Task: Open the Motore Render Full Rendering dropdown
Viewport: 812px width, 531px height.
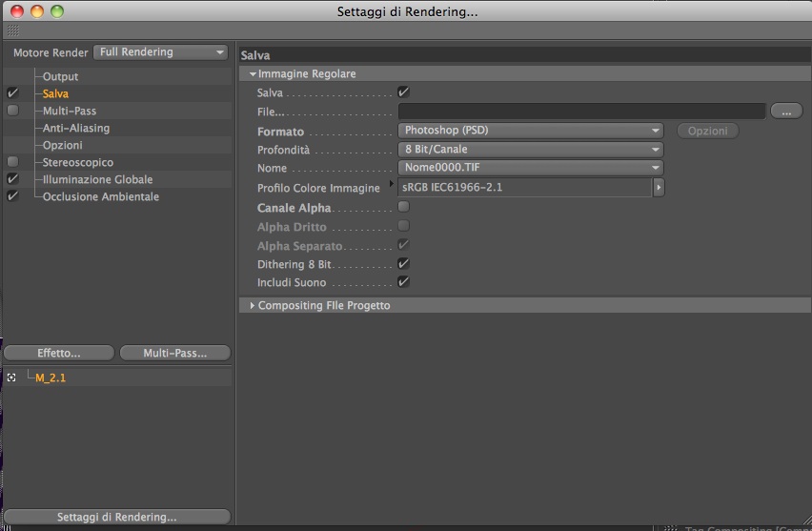Action: [x=160, y=52]
